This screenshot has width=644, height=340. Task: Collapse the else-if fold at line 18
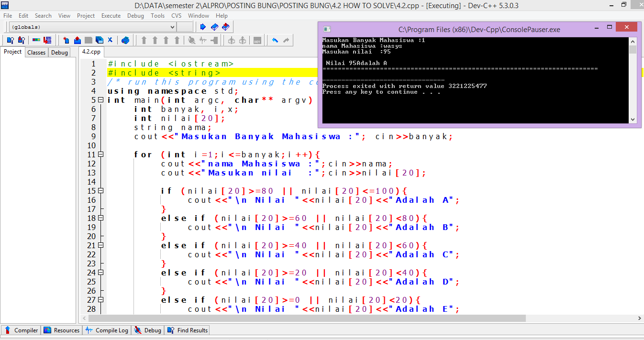click(100, 218)
